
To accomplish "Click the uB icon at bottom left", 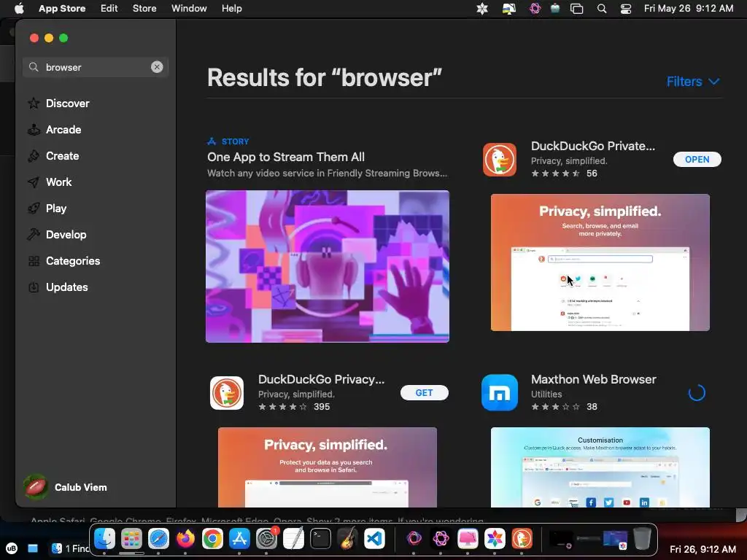I will pos(12,548).
